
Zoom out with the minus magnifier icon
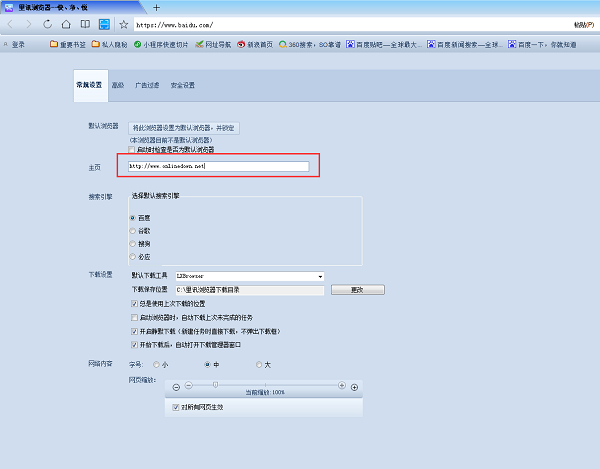click(x=177, y=387)
